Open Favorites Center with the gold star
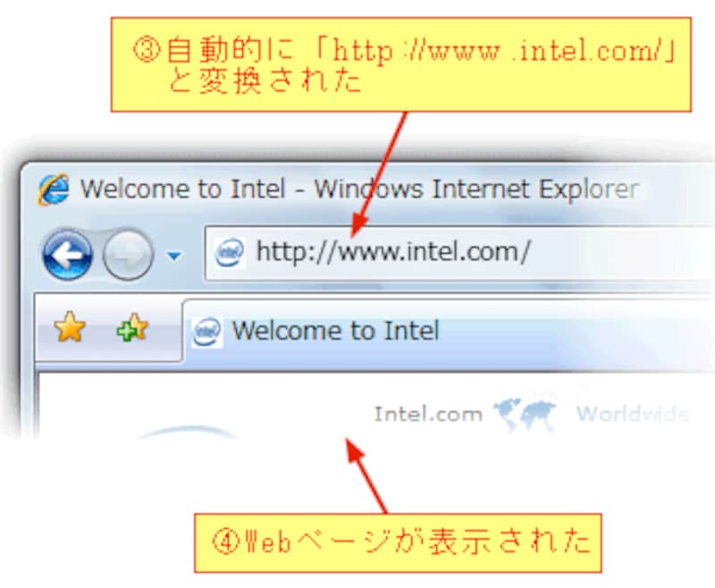This screenshot has height=588, width=715. tap(70, 326)
